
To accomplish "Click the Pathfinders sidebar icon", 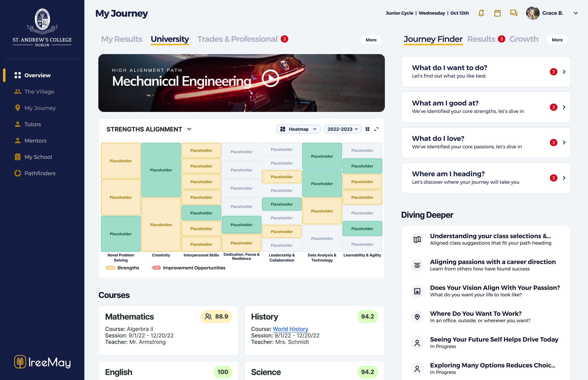I will click(17, 173).
